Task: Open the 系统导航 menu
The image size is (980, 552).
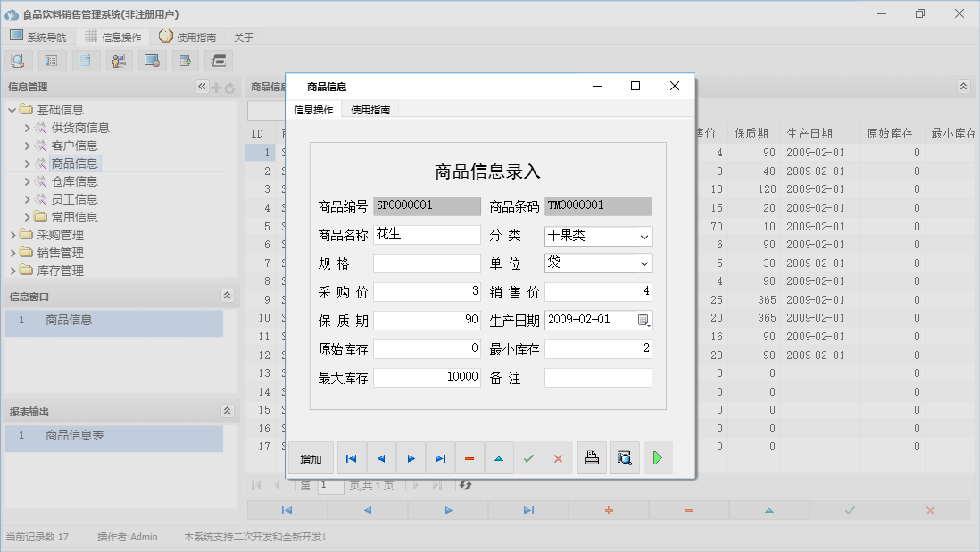Action: [x=38, y=37]
